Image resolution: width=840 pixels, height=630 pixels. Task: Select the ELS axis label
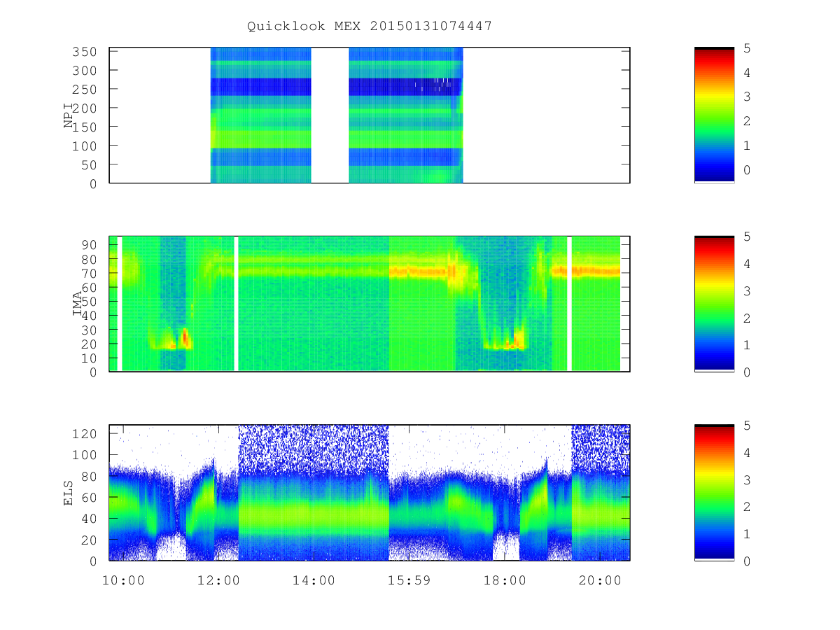tap(69, 492)
